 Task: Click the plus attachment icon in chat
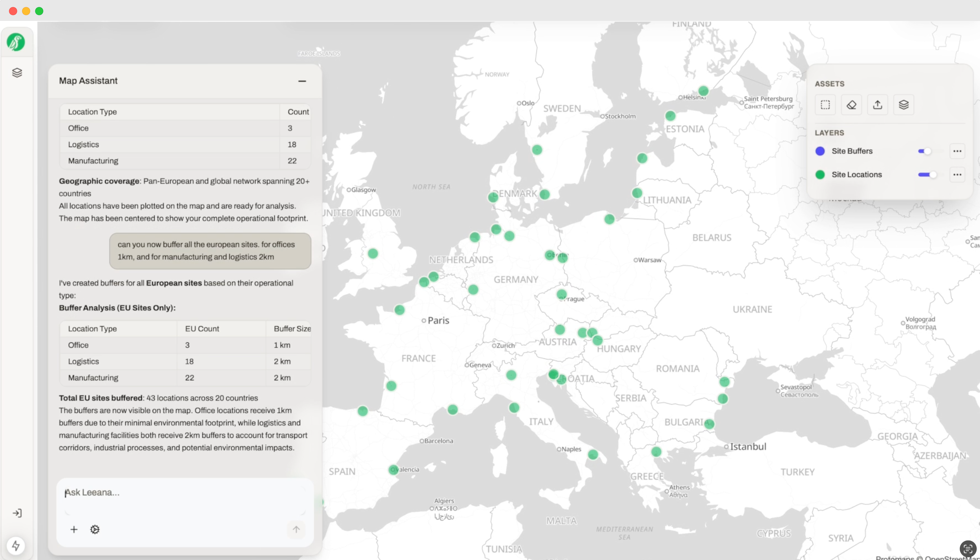[74, 530]
